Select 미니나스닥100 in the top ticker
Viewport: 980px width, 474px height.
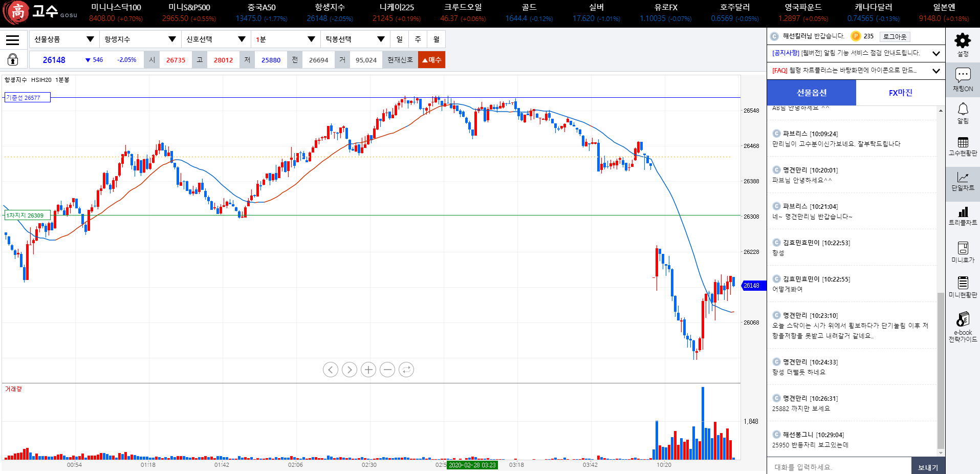[x=116, y=12]
